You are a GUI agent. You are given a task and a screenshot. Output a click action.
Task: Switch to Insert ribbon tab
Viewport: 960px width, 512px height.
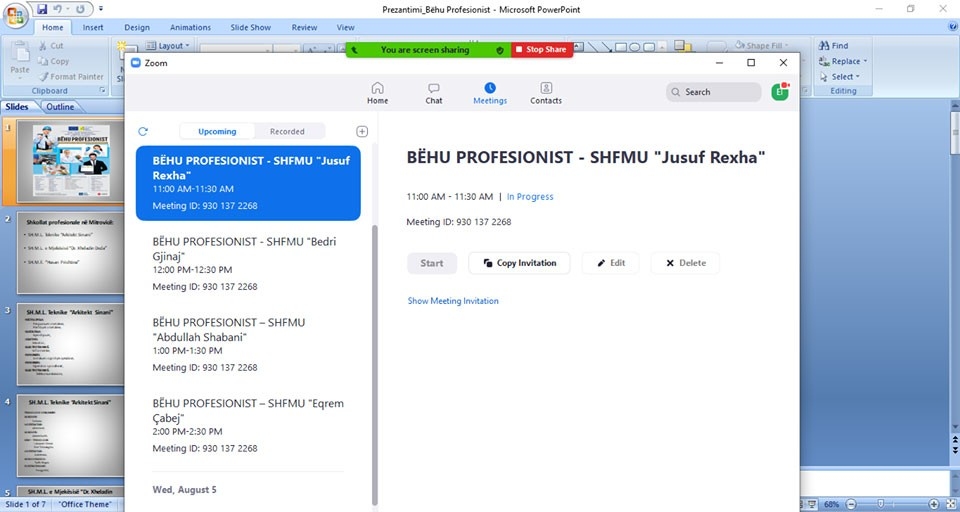(x=93, y=28)
